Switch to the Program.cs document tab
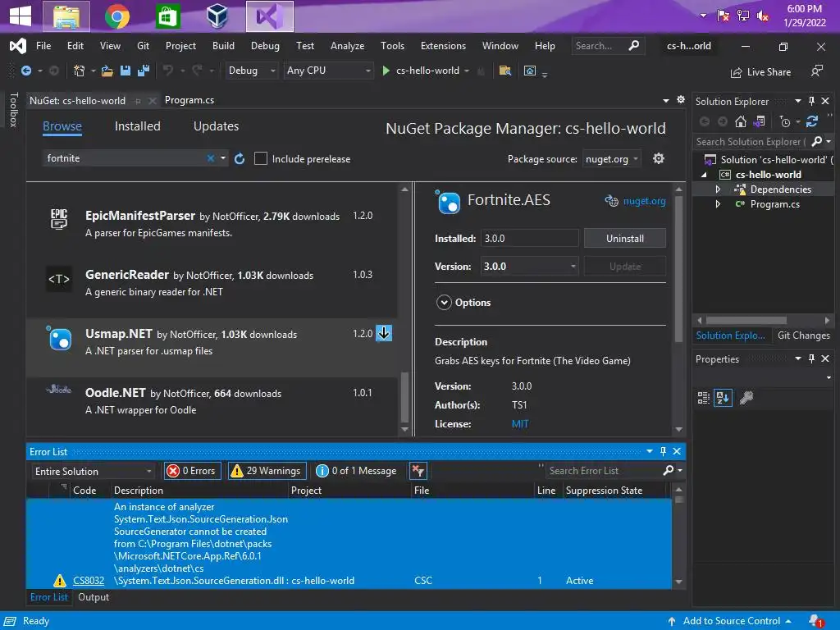The image size is (840, 630). click(189, 100)
